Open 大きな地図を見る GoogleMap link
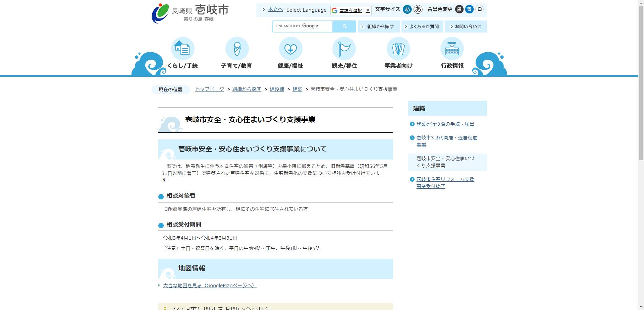The width and height of the screenshot is (644, 310). [x=208, y=285]
